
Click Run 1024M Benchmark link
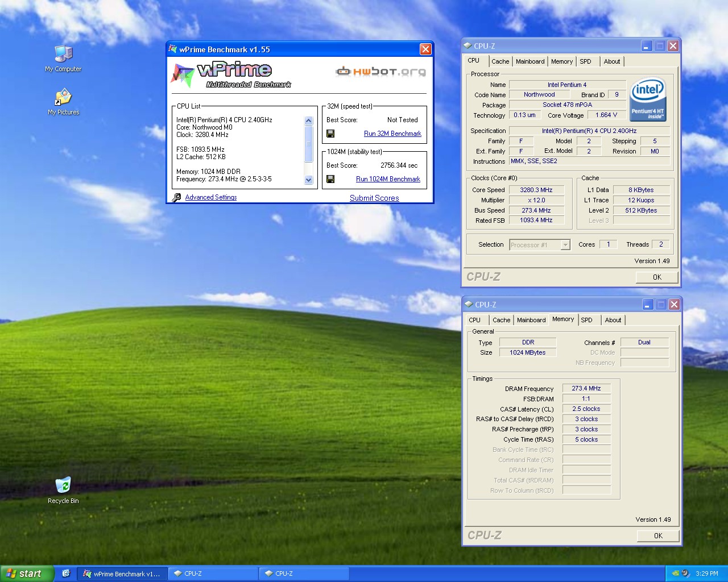tap(388, 179)
